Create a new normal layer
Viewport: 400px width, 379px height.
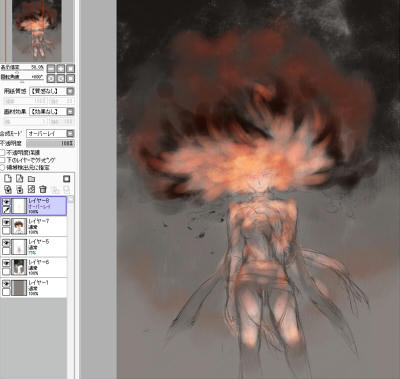click(x=8, y=179)
